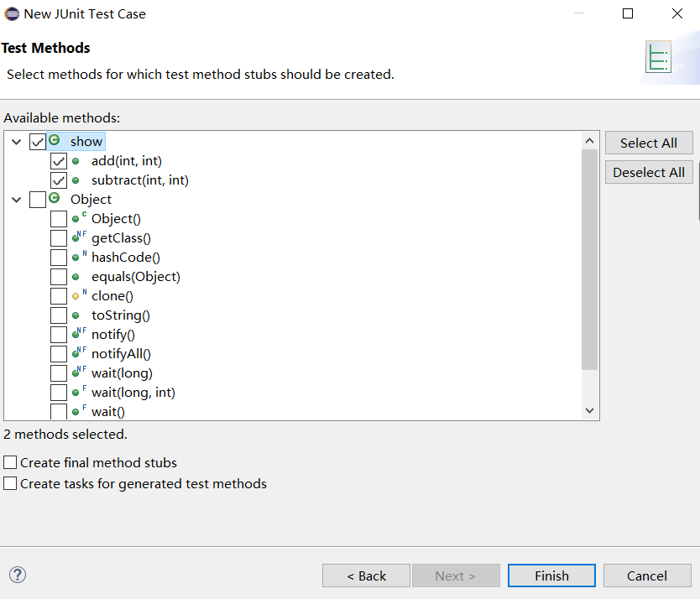The width and height of the screenshot is (700, 599).
Task: Click the Eclipse icon in the title bar
Action: (12, 13)
